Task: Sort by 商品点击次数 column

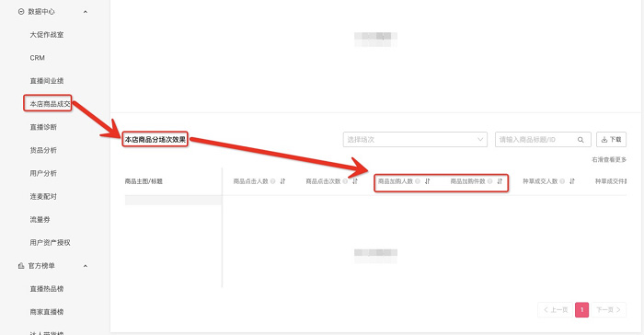Action: 355,181
